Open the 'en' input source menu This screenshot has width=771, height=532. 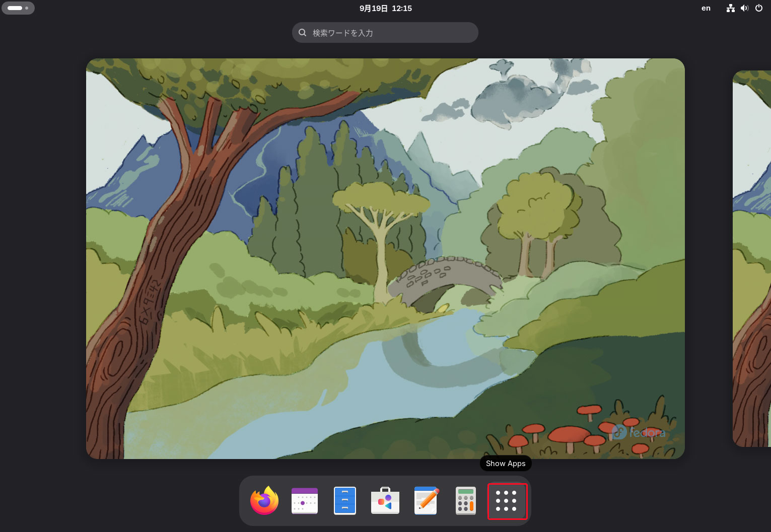pos(706,8)
